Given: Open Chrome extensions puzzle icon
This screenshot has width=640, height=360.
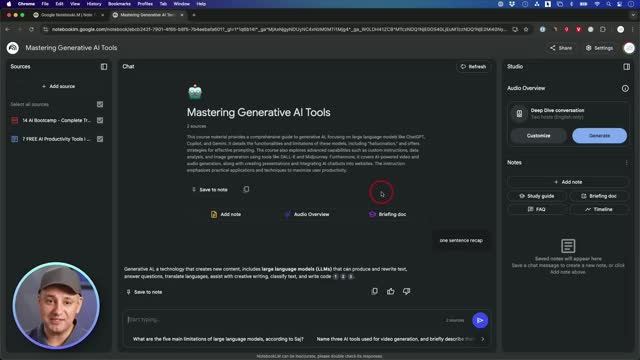Looking at the screenshot, I should click(603, 29).
